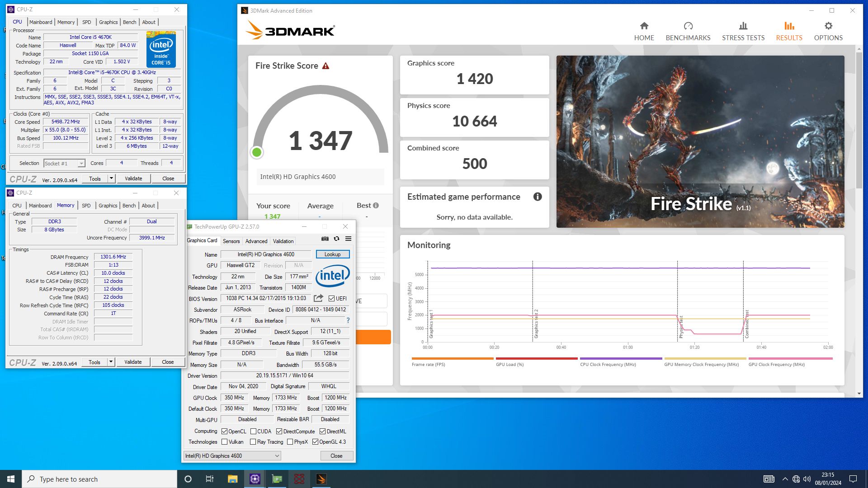Open the GPU selector dropdown in GPU-Z
This screenshot has height=488, width=868.
[x=232, y=456]
